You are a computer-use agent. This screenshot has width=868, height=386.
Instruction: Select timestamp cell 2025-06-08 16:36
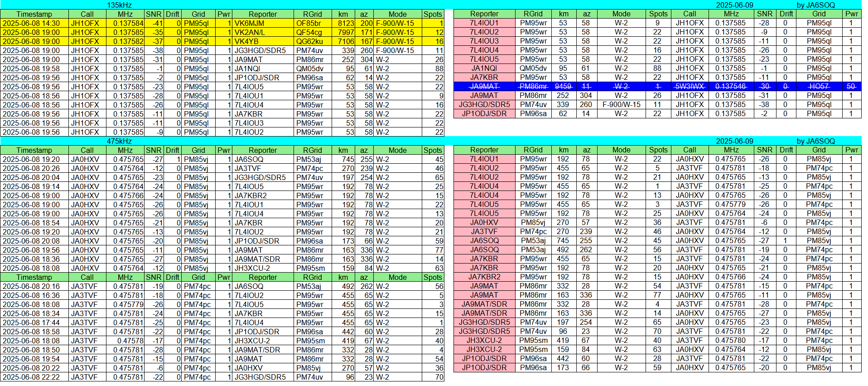34,295
